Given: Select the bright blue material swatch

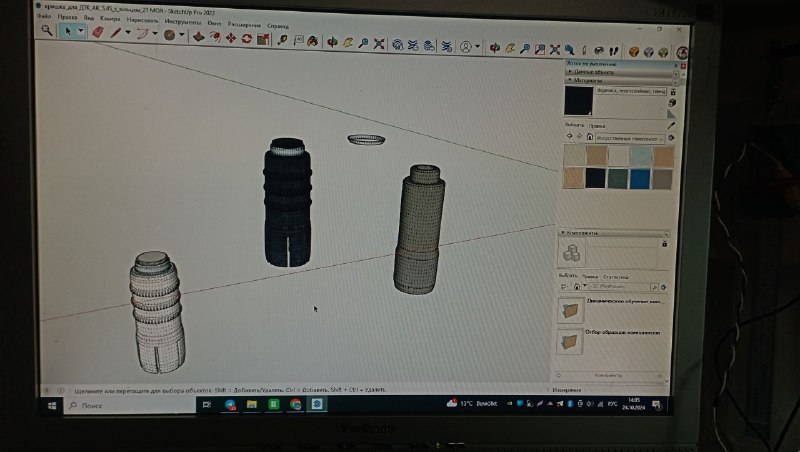Looking at the screenshot, I should pos(639,179).
